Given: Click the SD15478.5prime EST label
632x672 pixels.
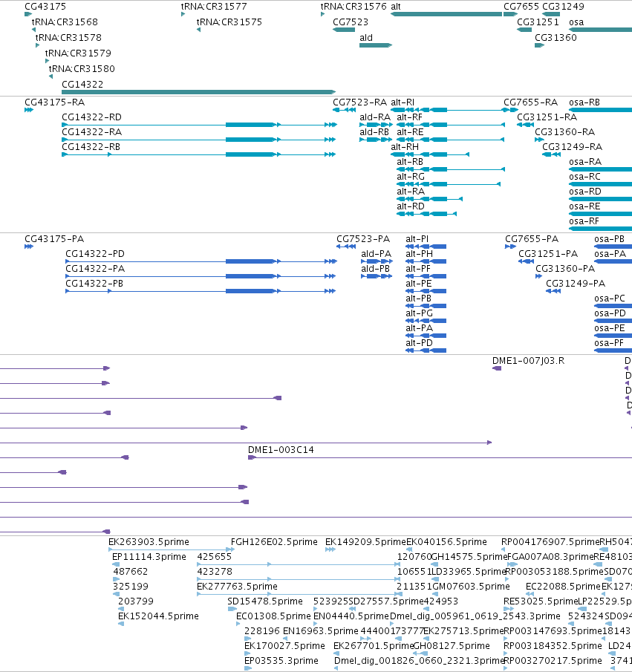Looking at the screenshot, I should [x=265, y=601].
